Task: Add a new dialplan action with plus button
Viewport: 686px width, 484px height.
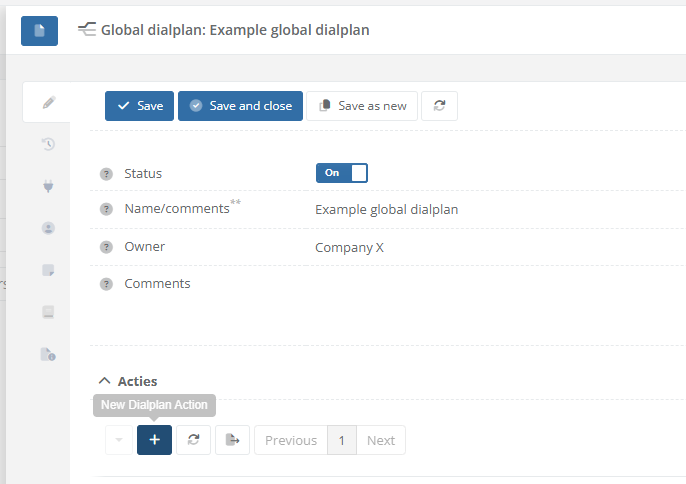Action: (154, 440)
